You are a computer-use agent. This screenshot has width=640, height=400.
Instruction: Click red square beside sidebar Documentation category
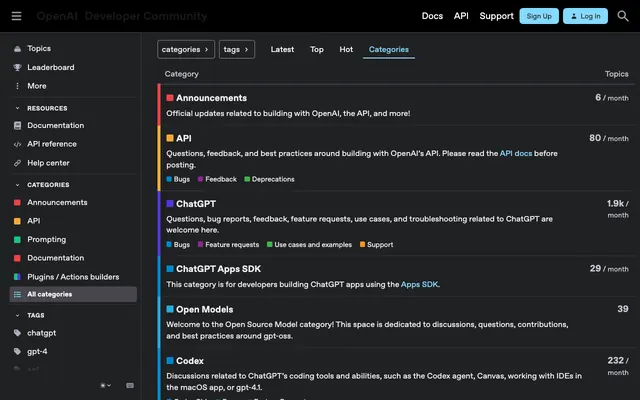17,258
